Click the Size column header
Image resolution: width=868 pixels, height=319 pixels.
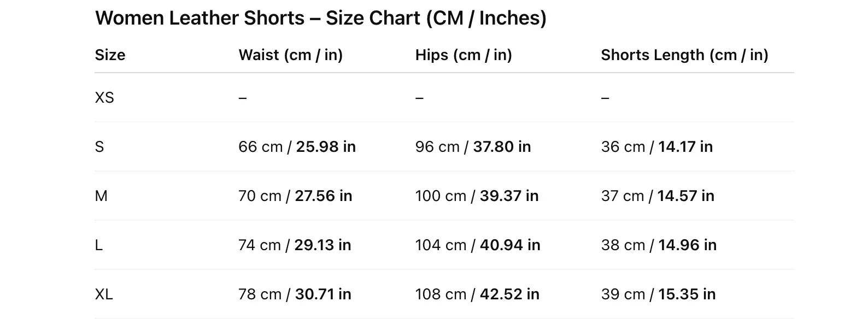point(110,55)
